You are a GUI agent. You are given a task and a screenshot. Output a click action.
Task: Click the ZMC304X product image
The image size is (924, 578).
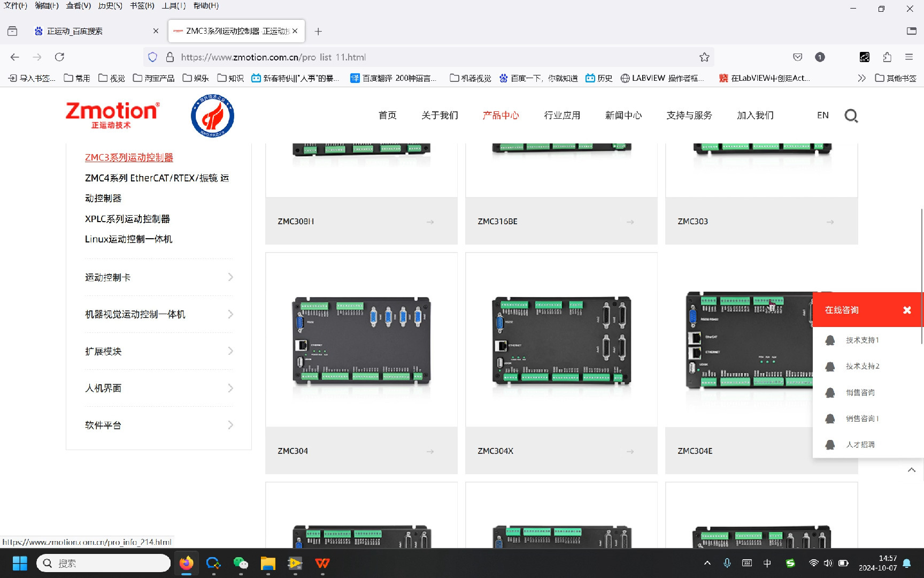click(561, 341)
